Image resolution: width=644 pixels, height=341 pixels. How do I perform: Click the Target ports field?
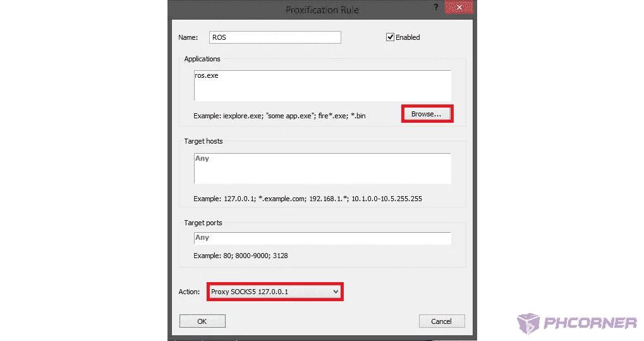[322, 238]
